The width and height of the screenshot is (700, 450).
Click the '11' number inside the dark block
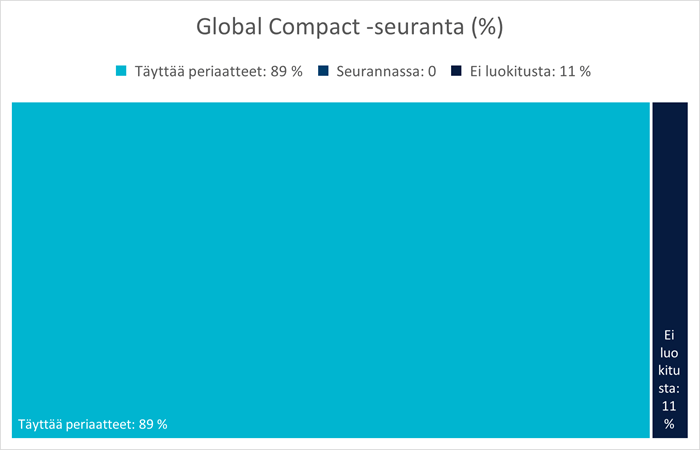pyautogui.click(x=669, y=406)
